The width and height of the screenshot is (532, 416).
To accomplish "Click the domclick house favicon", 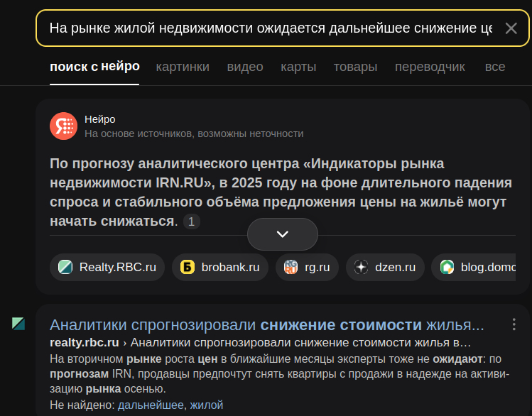I will point(447,267).
